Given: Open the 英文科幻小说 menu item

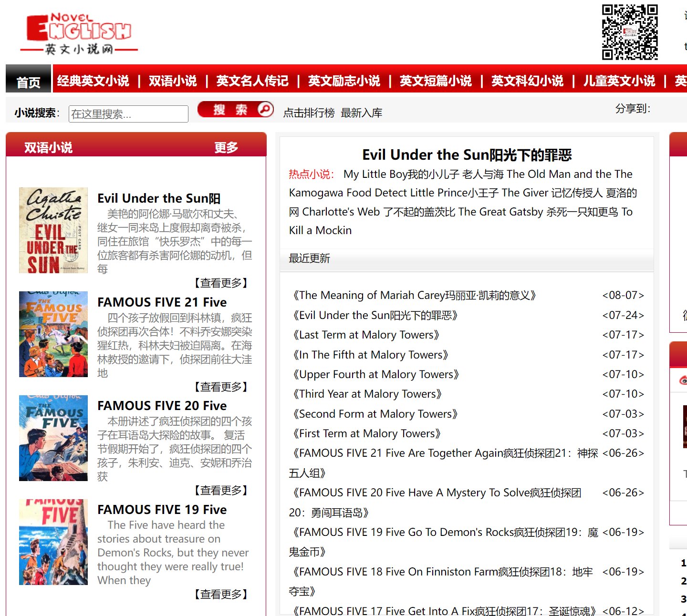Looking at the screenshot, I should [527, 81].
